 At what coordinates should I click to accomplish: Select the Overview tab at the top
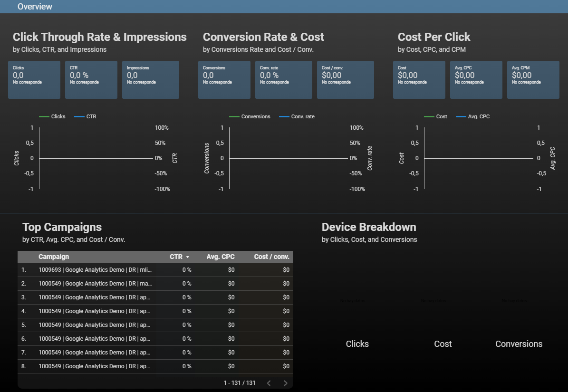(35, 6)
